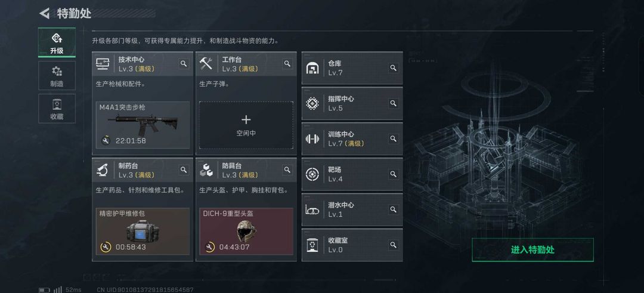Viewport: 644px width, 293px height.
Task: Tap the 防具台 magnifier icon
Action: click(x=287, y=169)
